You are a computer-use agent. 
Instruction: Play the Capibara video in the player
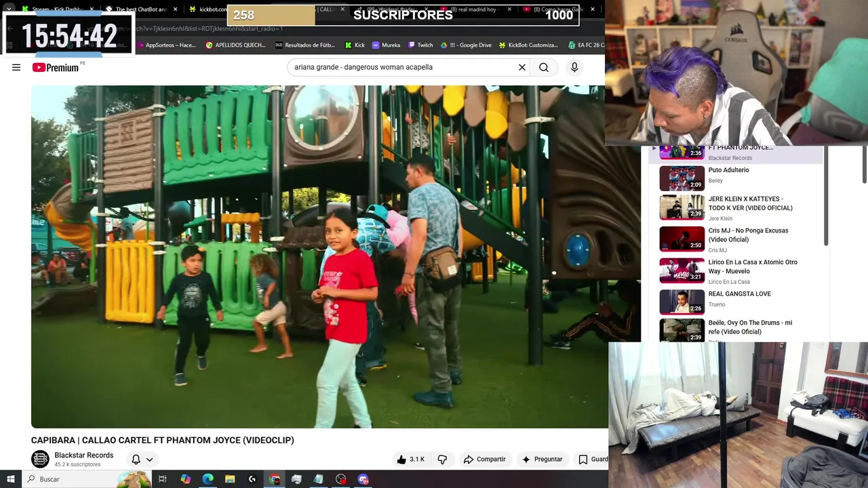tap(319, 256)
